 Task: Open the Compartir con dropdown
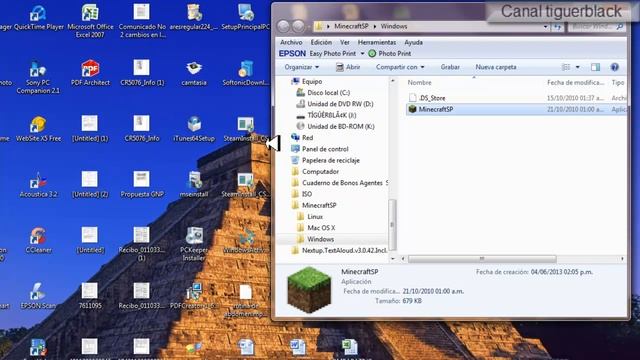(400, 67)
